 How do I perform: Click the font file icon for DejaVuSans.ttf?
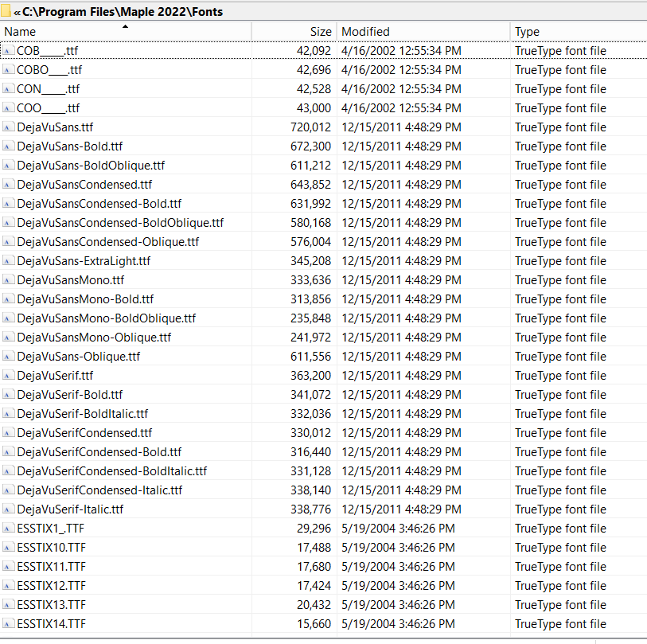(8, 127)
